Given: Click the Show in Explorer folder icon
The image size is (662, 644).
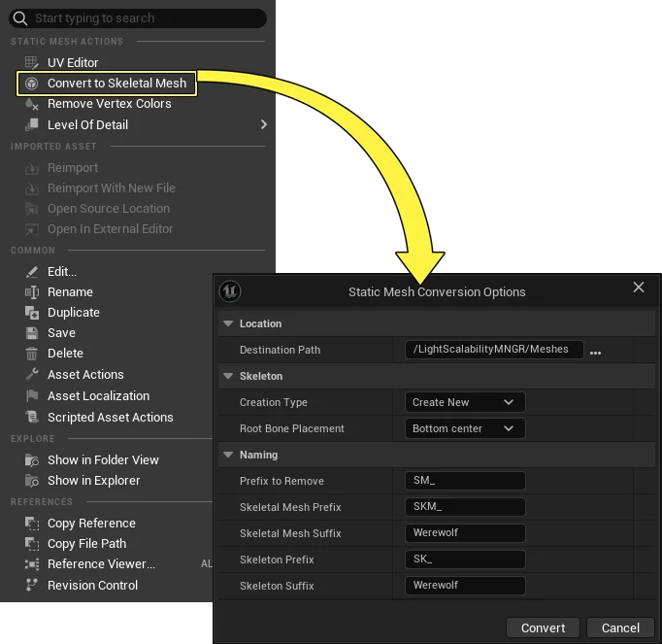Looking at the screenshot, I should click(32, 481).
